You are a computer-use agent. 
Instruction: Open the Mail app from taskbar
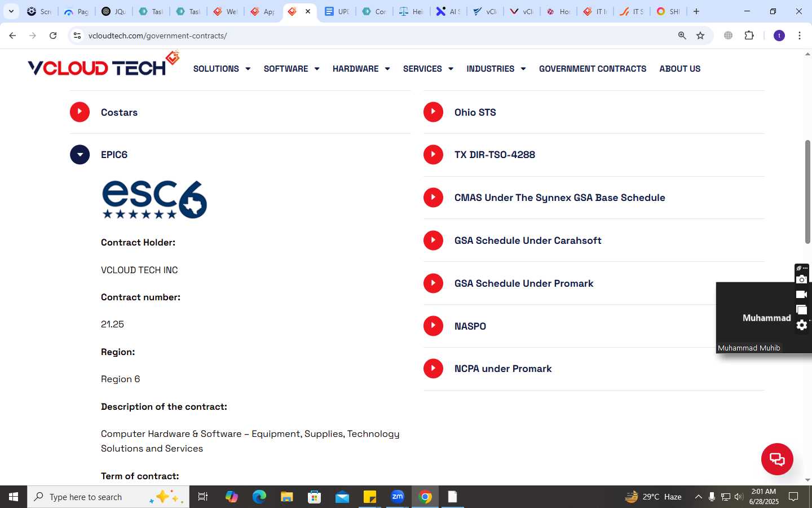[x=342, y=497]
